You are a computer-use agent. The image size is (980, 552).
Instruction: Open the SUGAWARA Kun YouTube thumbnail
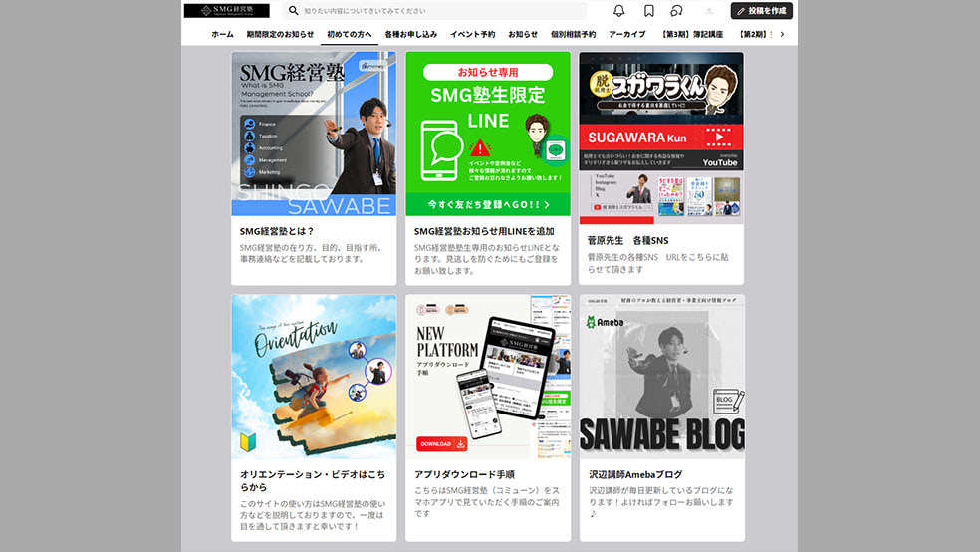tap(661, 135)
